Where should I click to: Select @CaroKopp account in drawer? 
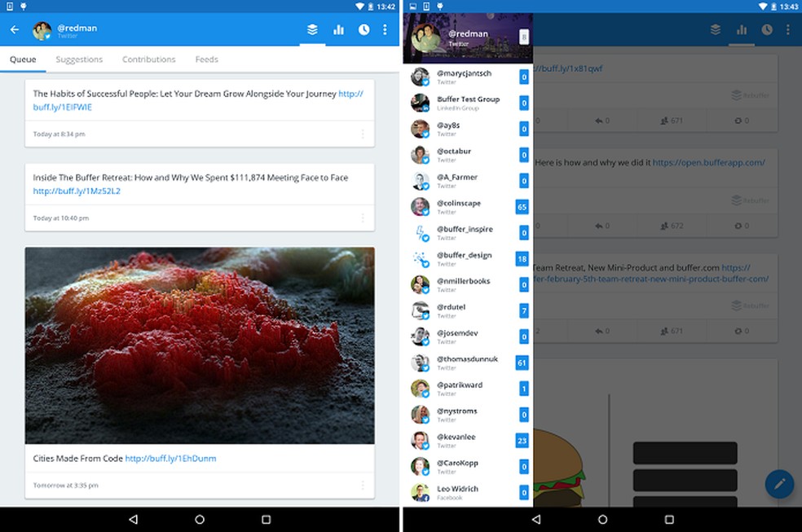[468, 467]
